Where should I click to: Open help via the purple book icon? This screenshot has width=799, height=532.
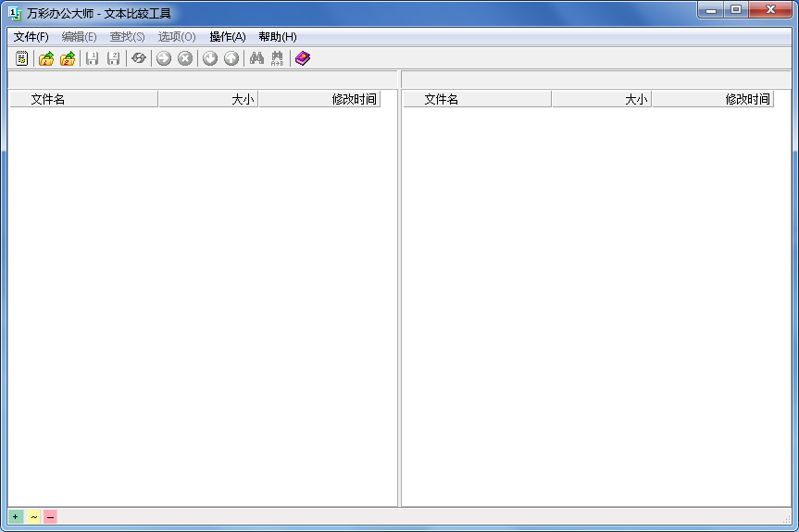(x=303, y=58)
